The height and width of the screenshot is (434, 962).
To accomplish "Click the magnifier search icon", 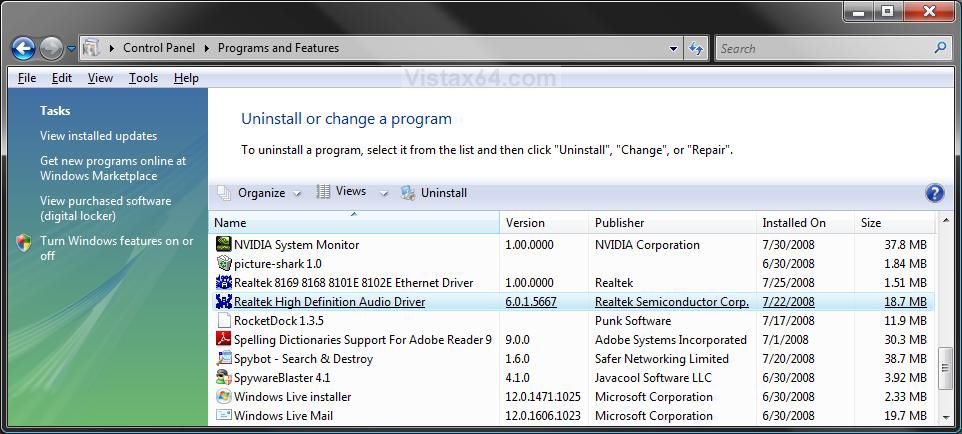I will pos(940,48).
